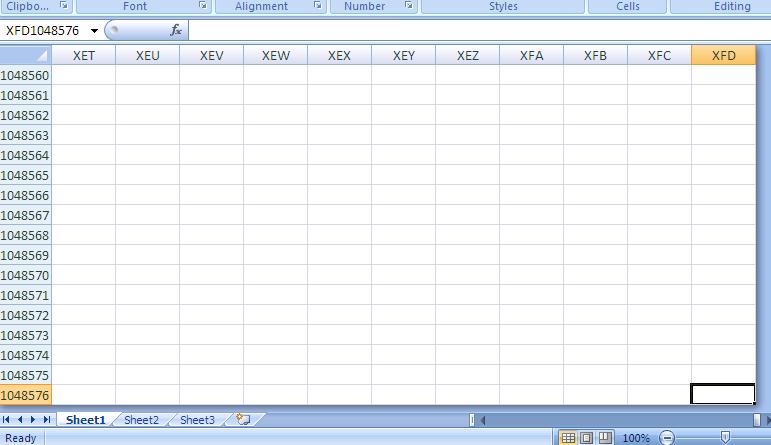
Task: Select column XEU header
Action: pos(148,56)
